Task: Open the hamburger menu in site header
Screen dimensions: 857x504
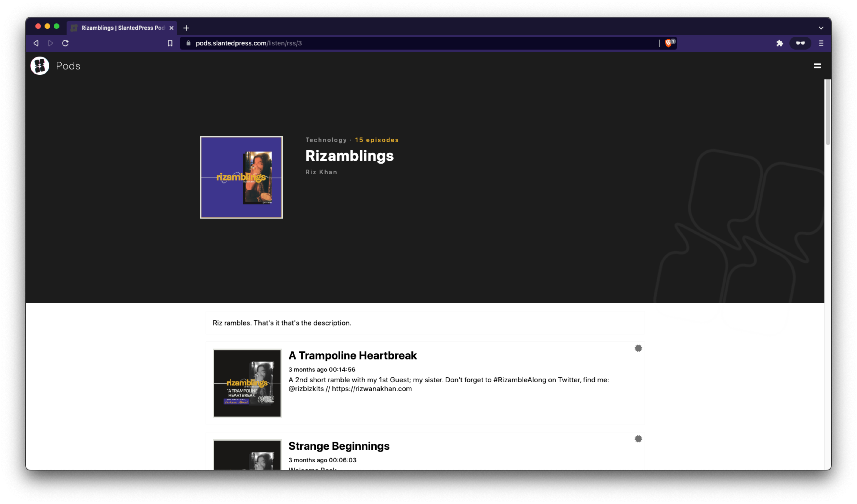Action: point(817,66)
